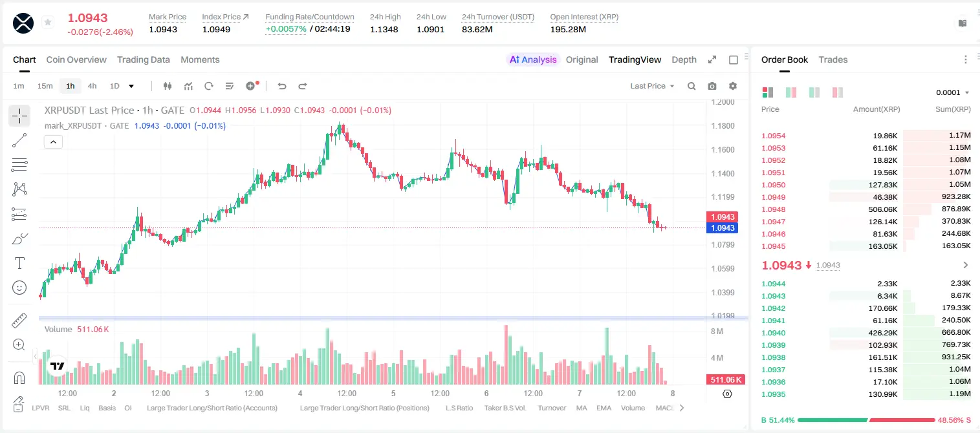This screenshot has height=433, width=980.
Task: Switch chart view to Depth
Action: [x=684, y=59]
